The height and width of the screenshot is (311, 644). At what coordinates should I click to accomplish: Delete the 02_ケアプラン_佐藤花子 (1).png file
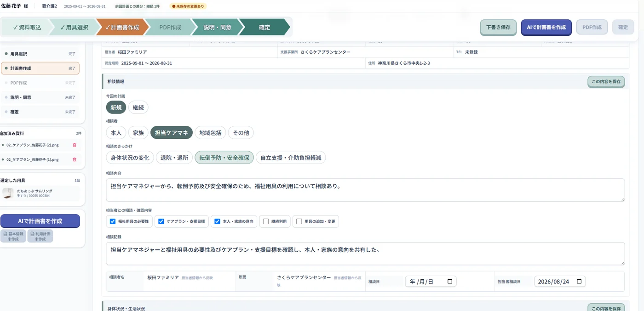[75, 160]
